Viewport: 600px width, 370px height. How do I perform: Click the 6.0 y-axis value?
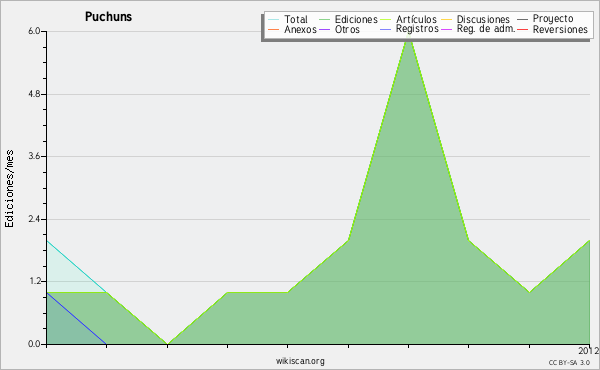coord(34,31)
